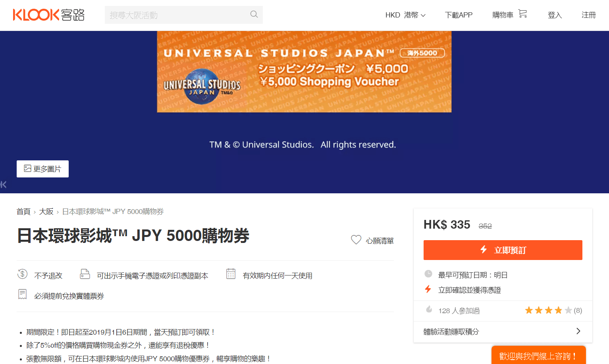Click the HK$ 335 price
Screen dimensions: 609x364
pos(447,225)
